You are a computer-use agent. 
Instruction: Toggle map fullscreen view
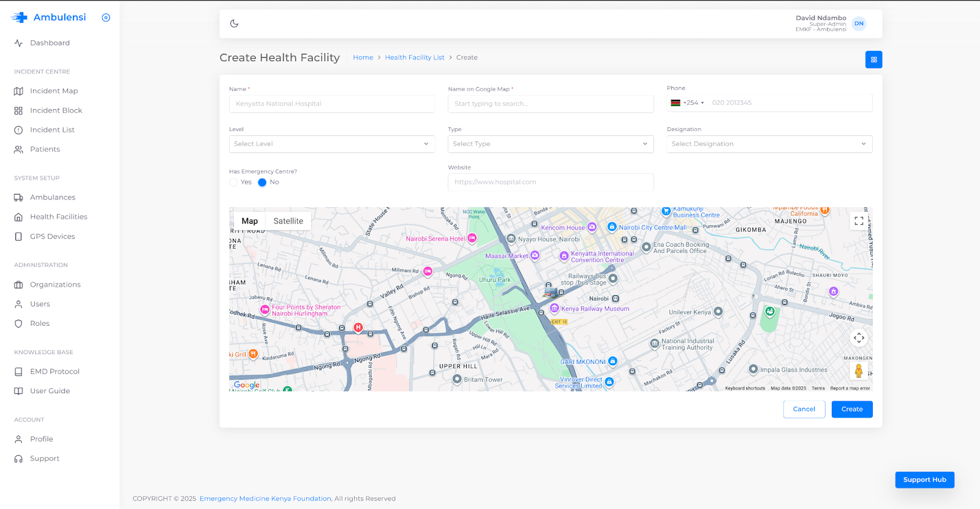click(859, 221)
